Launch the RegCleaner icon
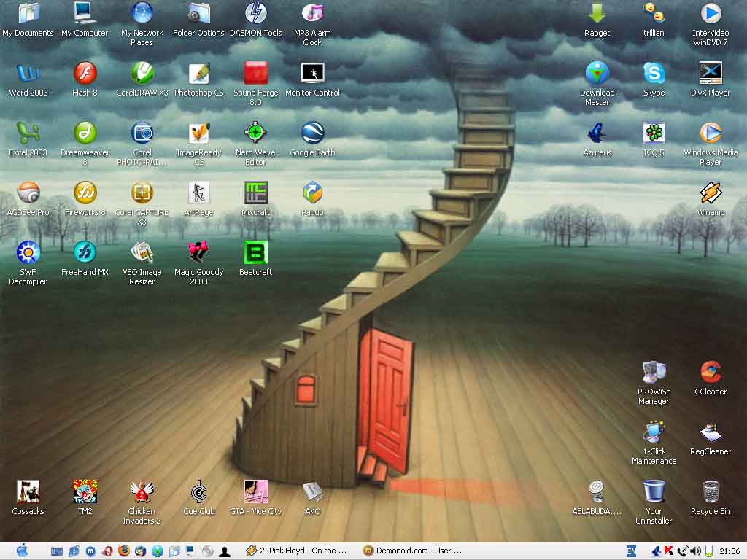747x560 pixels. (x=711, y=432)
